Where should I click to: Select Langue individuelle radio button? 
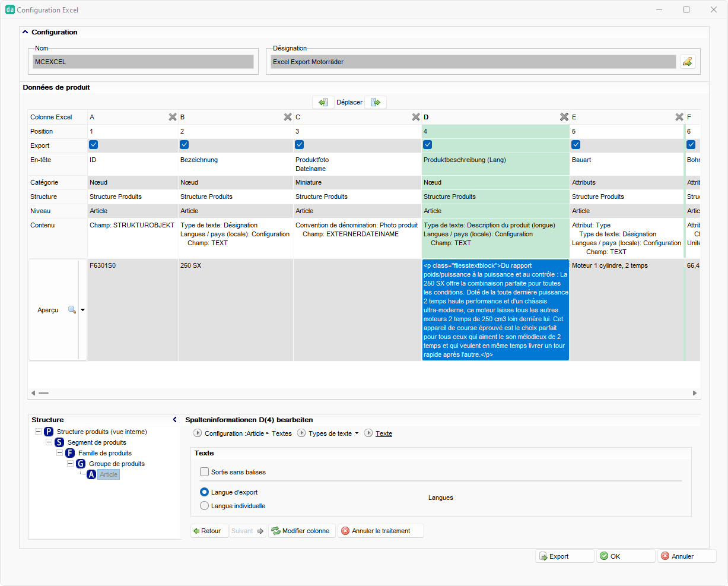205,506
